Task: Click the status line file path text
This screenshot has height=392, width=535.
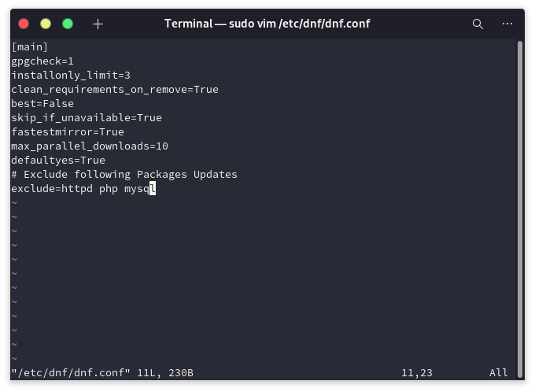Action: coord(71,372)
